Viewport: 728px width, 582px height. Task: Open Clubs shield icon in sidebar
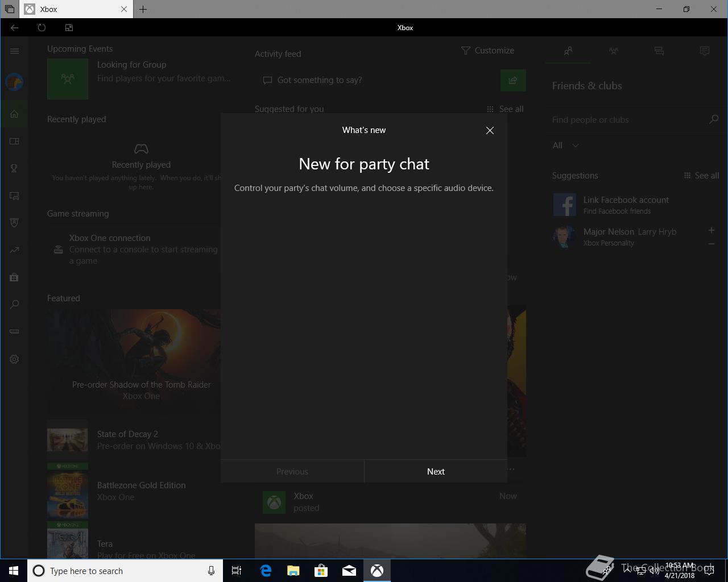click(14, 223)
